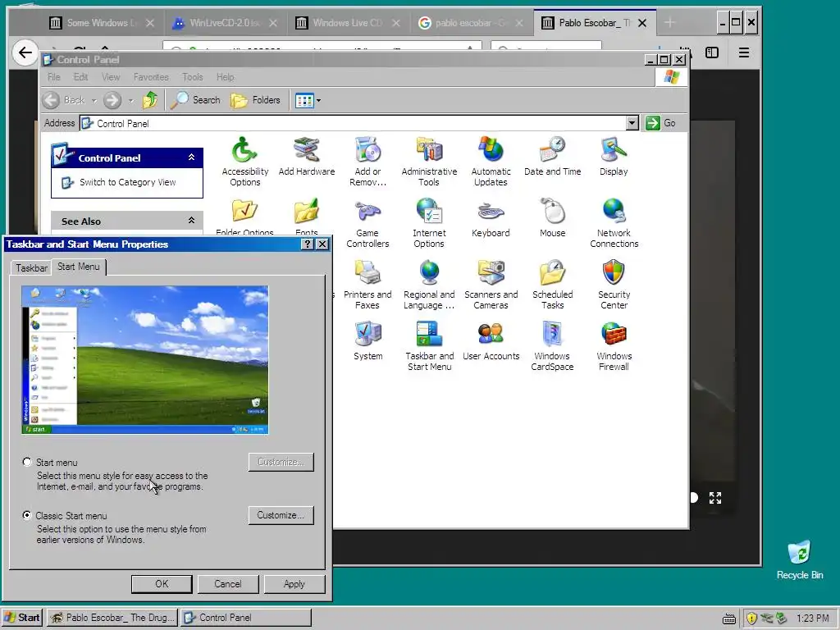
Task: Open the Back button history arrow
Action: pyautogui.click(x=94, y=100)
